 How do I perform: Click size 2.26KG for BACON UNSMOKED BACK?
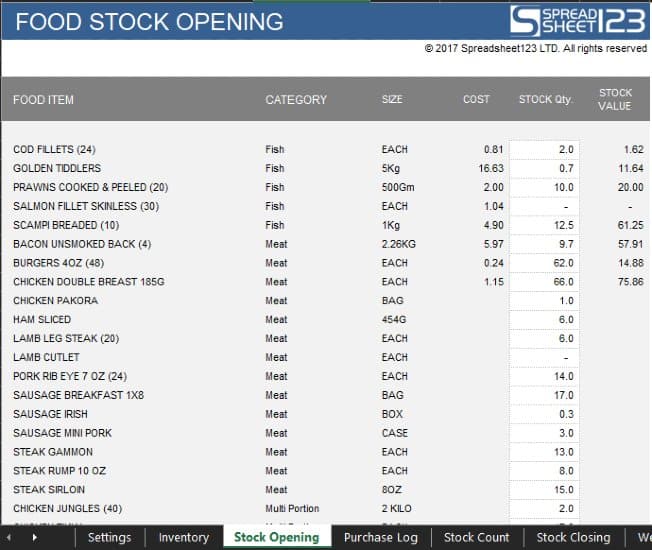[x=399, y=244]
